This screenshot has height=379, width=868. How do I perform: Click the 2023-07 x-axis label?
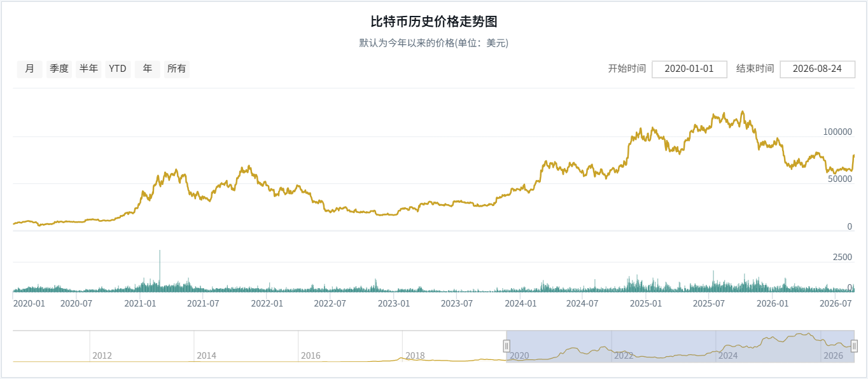(456, 304)
